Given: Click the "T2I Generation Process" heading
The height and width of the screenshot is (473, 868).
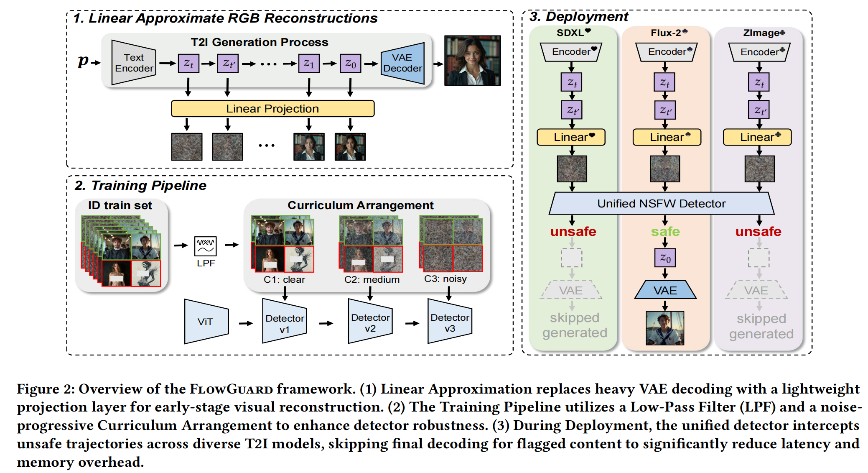Looking at the screenshot, I should point(260,42).
